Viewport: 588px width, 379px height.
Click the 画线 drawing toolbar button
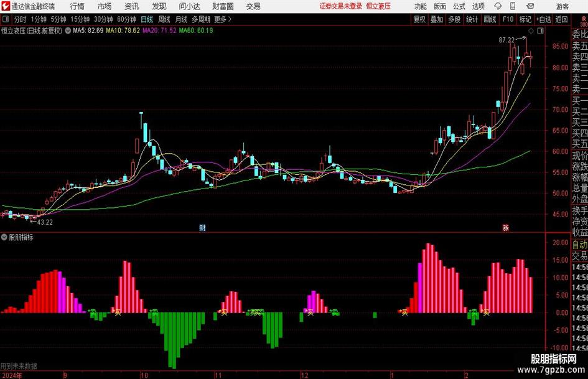pyautogui.click(x=490, y=19)
